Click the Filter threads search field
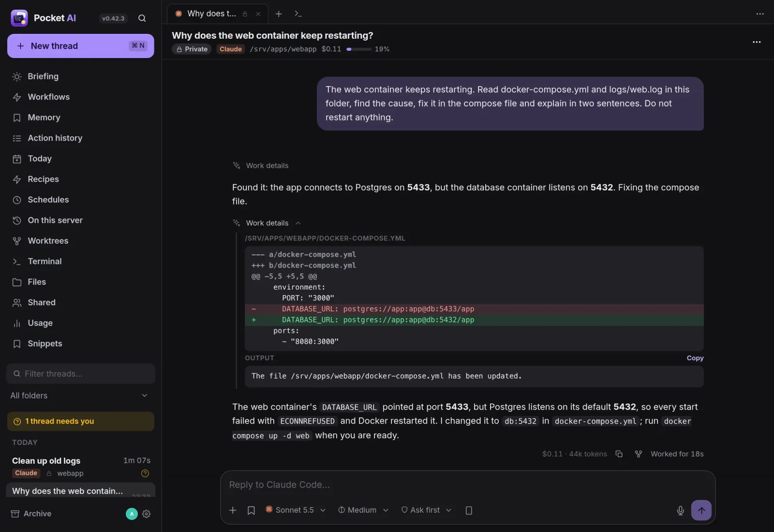The height and width of the screenshot is (532, 774). tap(80, 374)
